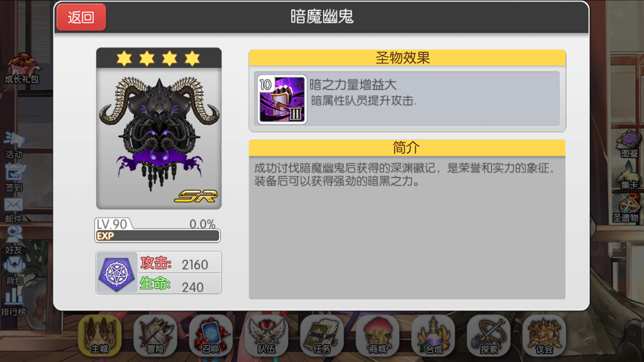Open the 排行榜 ranking chart icon

point(13,302)
